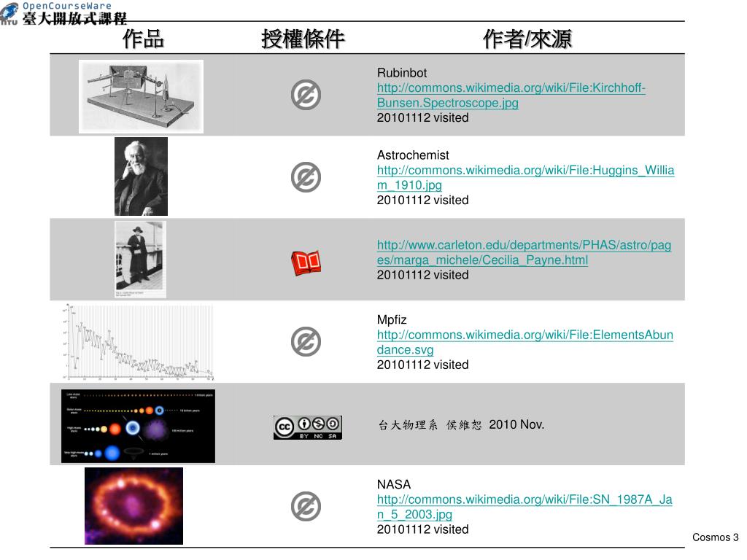
Task: Select the stellar evolution diagram thumbnail
Action: click(x=138, y=426)
